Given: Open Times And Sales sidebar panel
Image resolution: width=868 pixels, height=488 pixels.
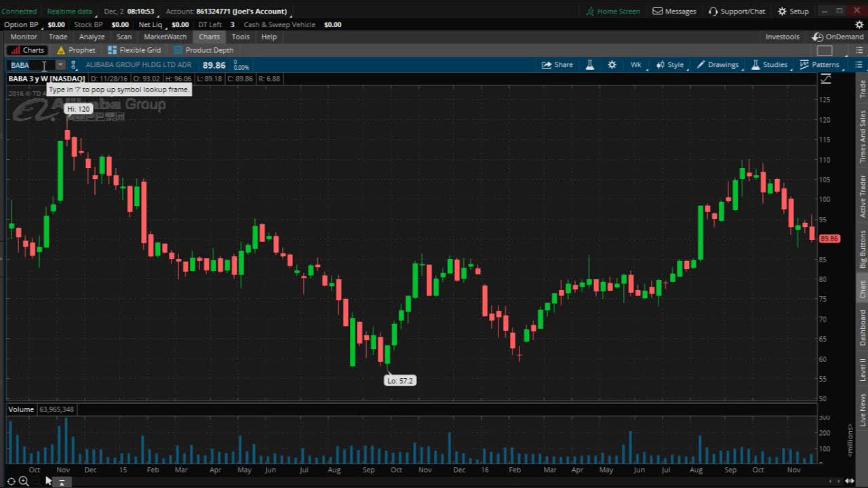Looking at the screenshot, I should pyautogui.click(x=863, y=137).
